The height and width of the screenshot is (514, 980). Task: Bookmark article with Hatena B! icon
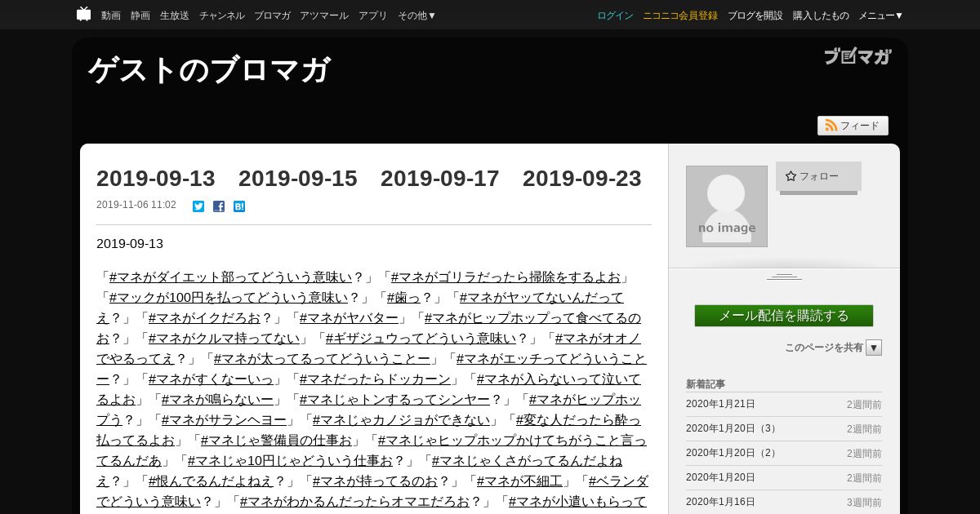[239, 206]
